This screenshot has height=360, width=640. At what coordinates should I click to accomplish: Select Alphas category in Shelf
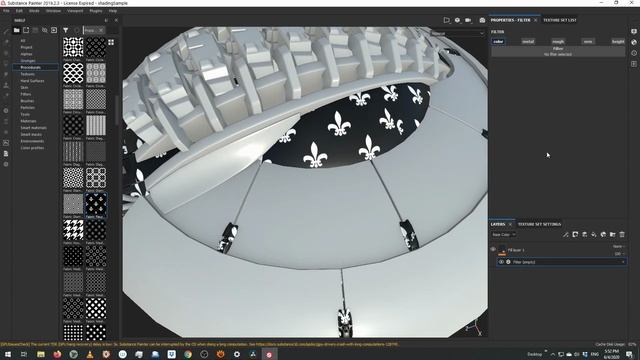(x=26, y=54)
